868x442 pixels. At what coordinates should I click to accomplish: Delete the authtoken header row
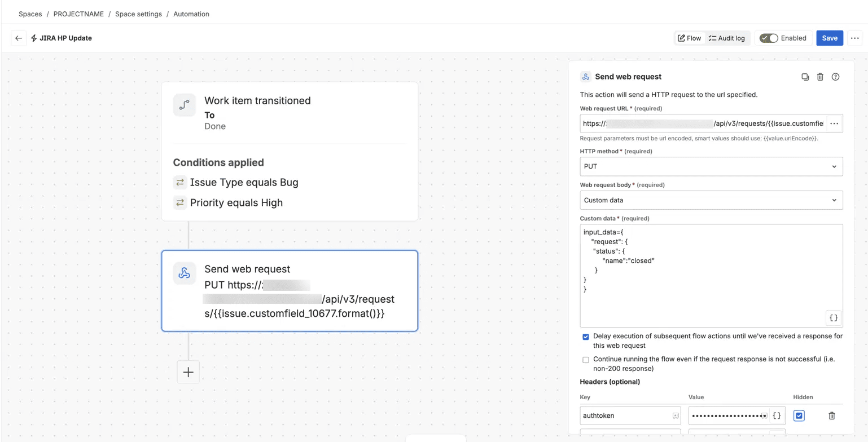point(831,416)
